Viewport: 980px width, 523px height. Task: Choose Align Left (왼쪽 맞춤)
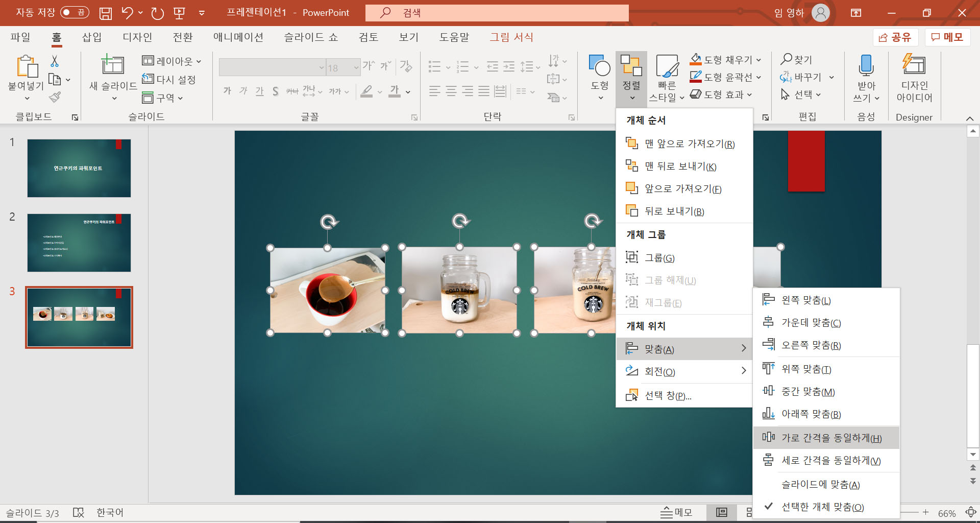[x=826, y=300]
